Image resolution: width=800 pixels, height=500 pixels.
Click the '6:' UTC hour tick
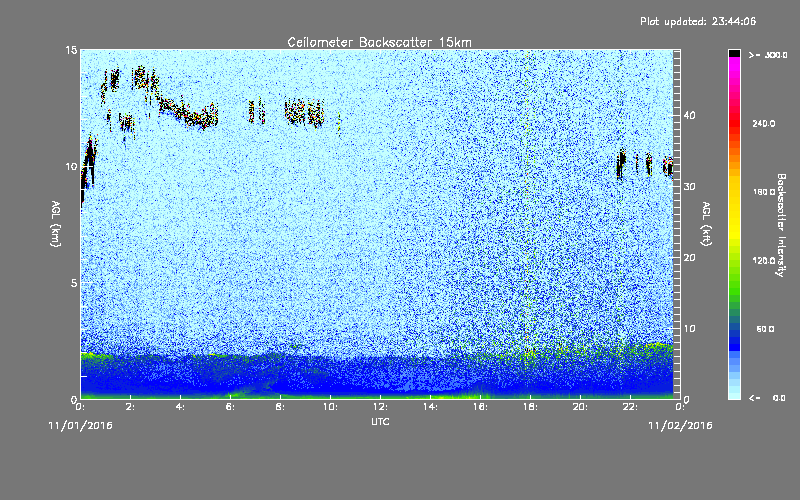[231, 407]
